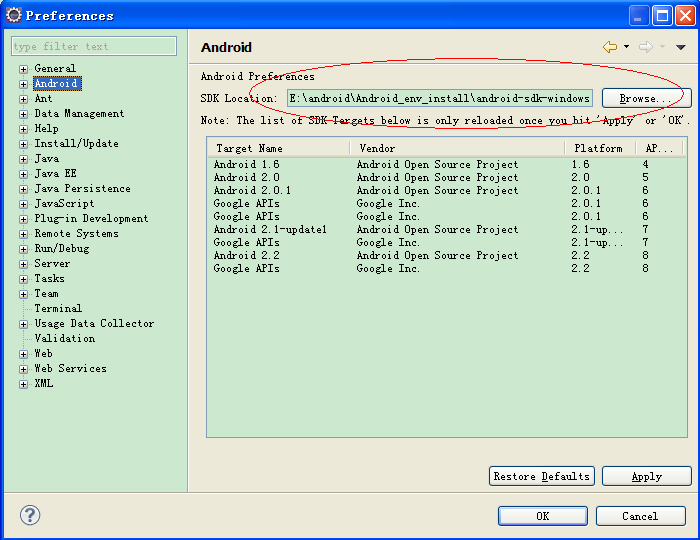Click the Preferences gear icon in title bar
The height and width of the screenshot is (540, 700).
click(14, 15)
